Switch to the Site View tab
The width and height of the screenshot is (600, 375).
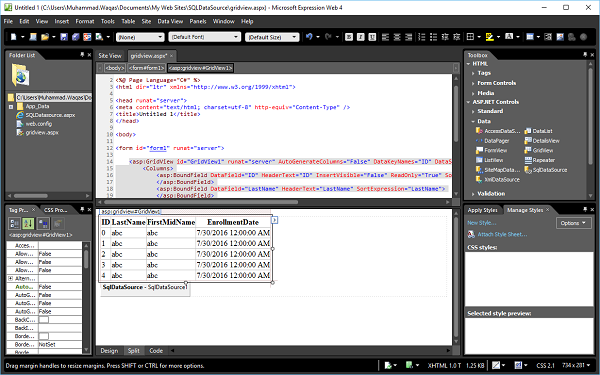click(110, 56)
